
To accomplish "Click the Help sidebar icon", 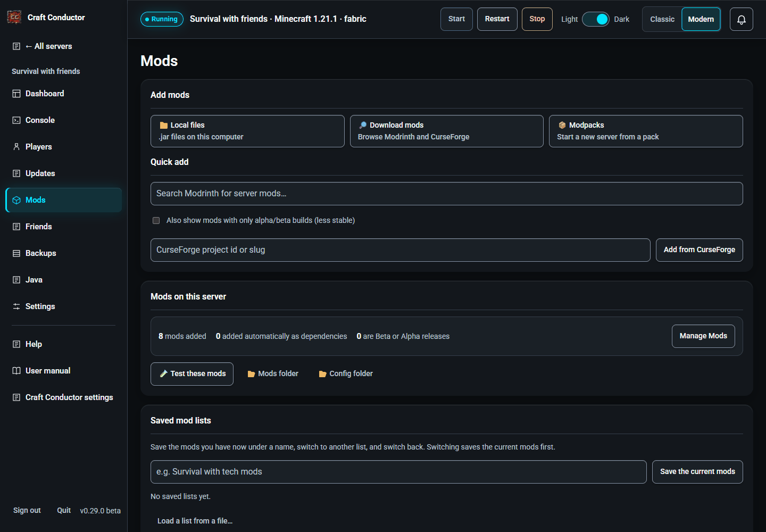I will pos(16,344).
